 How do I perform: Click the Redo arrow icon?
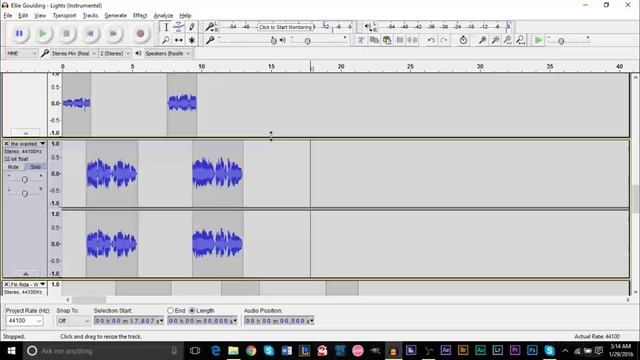tap(444, 40)
